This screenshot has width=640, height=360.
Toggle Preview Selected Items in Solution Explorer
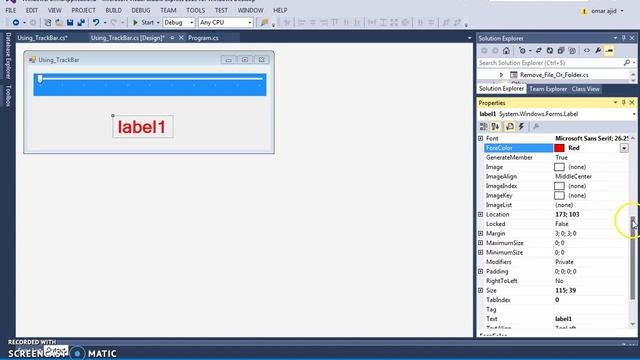click(x=609, y=51)
